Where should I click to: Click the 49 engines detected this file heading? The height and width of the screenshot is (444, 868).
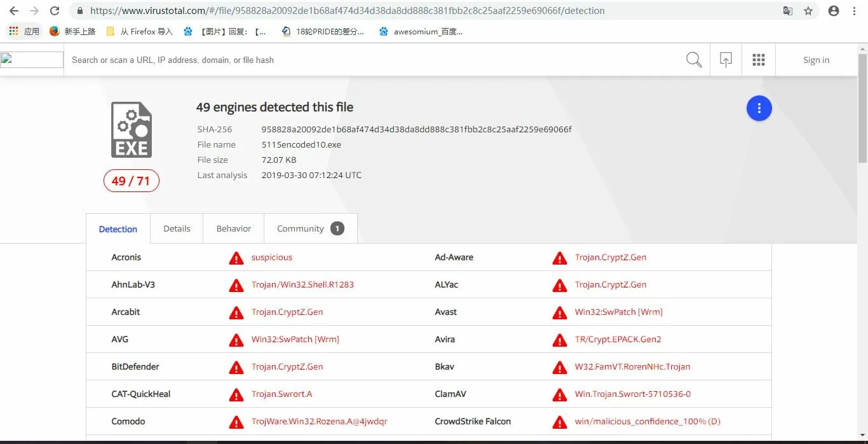pyautogui.click(x=275, y=108)
